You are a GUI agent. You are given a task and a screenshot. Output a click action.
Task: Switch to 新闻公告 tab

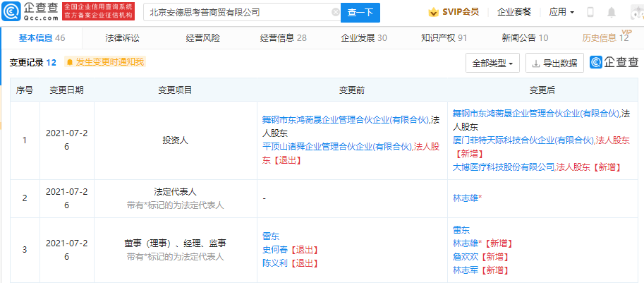pyautogui.click(x=525, y=38)
